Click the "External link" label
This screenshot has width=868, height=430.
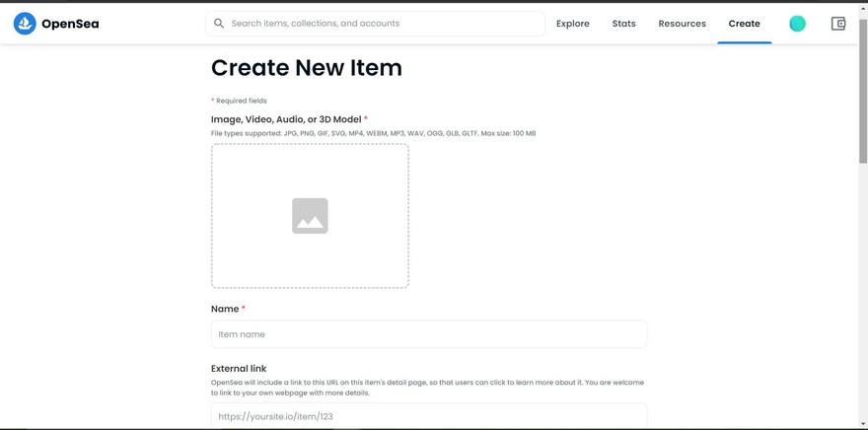239,368
